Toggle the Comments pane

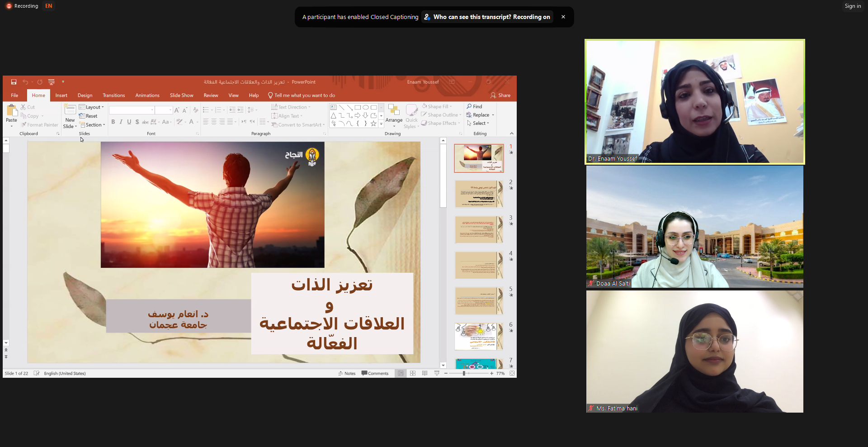point(375,373)
